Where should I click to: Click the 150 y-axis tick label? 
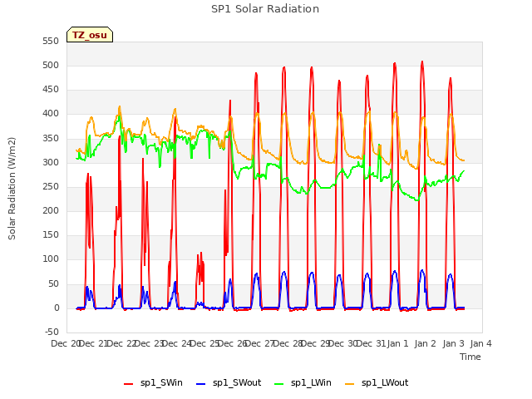(x=51, y=234)
